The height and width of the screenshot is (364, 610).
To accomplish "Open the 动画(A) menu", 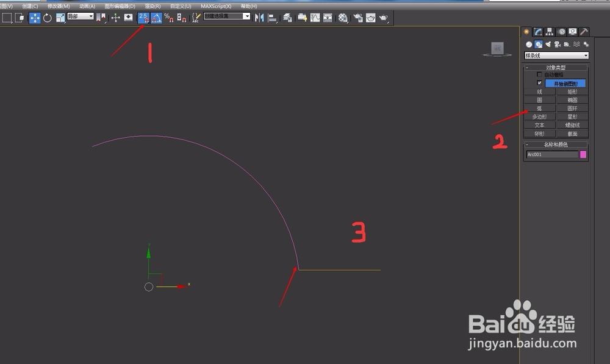I will (87, 6).
